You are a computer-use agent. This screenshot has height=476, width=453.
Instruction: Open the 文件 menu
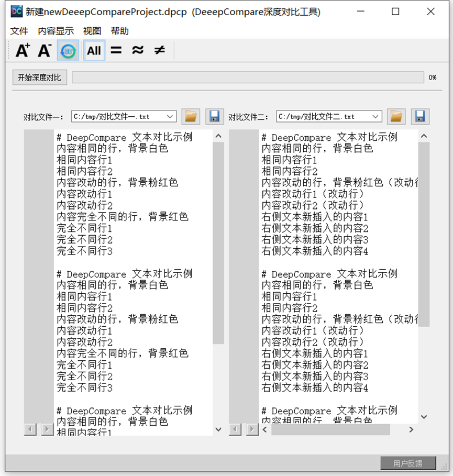[x=19, y=31]
